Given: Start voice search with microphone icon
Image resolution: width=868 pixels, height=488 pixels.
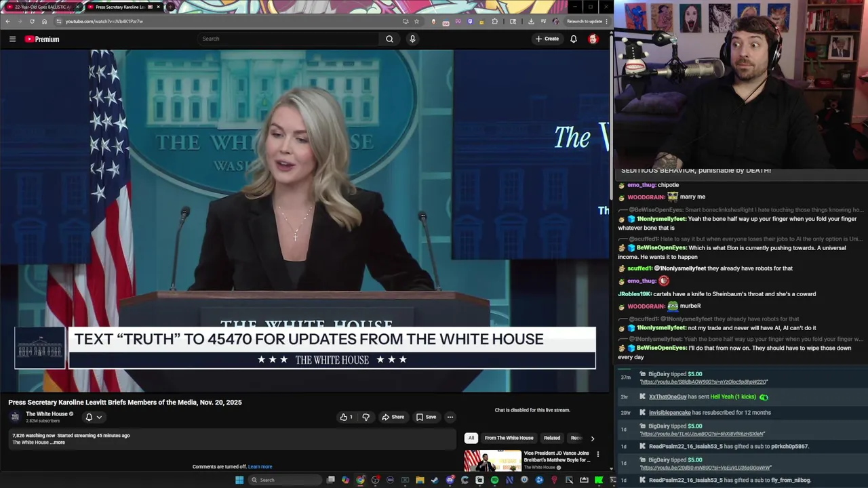Looking at the screenshot, I should [412, 39].
